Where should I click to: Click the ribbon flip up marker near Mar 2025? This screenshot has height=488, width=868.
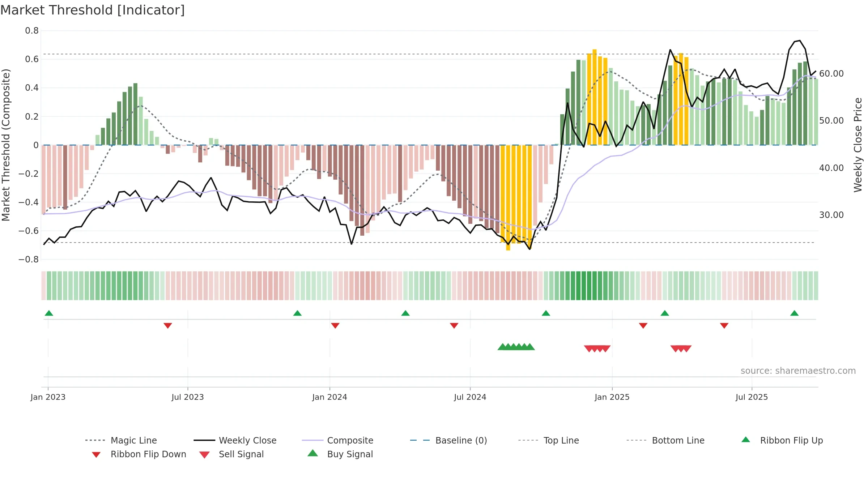(665, 313)
